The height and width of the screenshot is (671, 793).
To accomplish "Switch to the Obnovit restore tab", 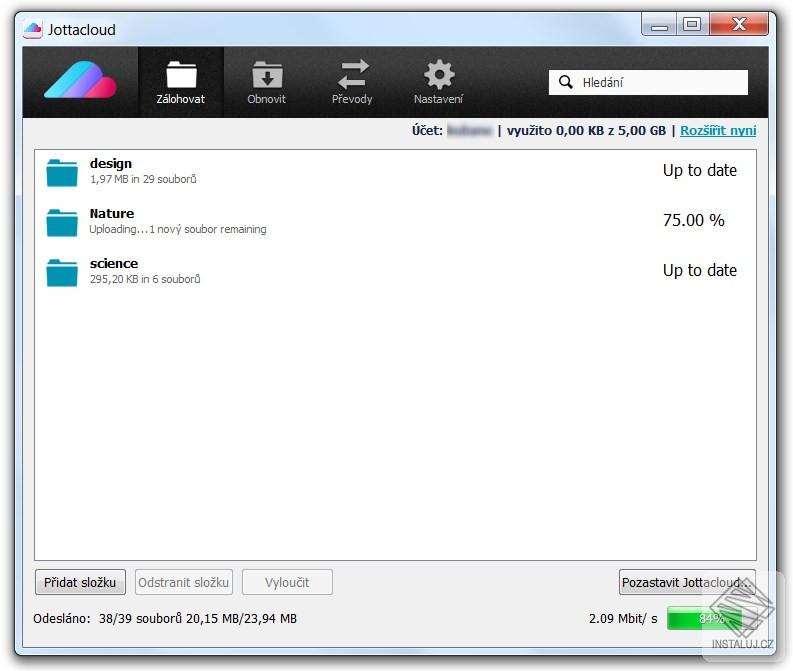I will tap(267, 82).
